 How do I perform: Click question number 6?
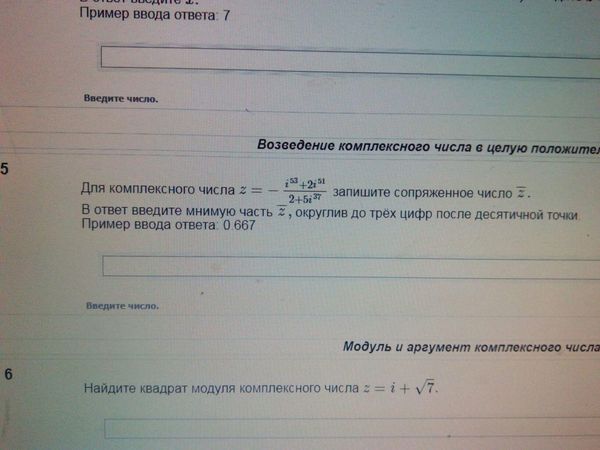tap(7, 375)
